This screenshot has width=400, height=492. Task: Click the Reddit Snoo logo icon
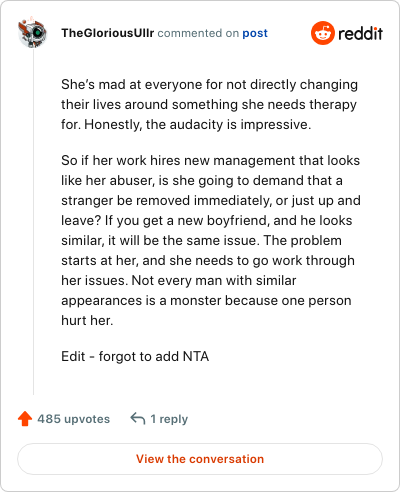coord(322,33)
